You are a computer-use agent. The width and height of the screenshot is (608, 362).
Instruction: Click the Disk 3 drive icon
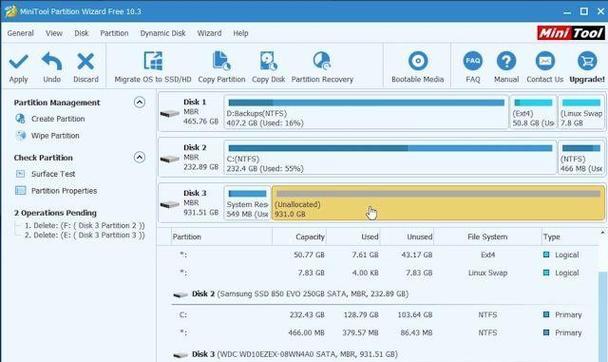[170, 204]
